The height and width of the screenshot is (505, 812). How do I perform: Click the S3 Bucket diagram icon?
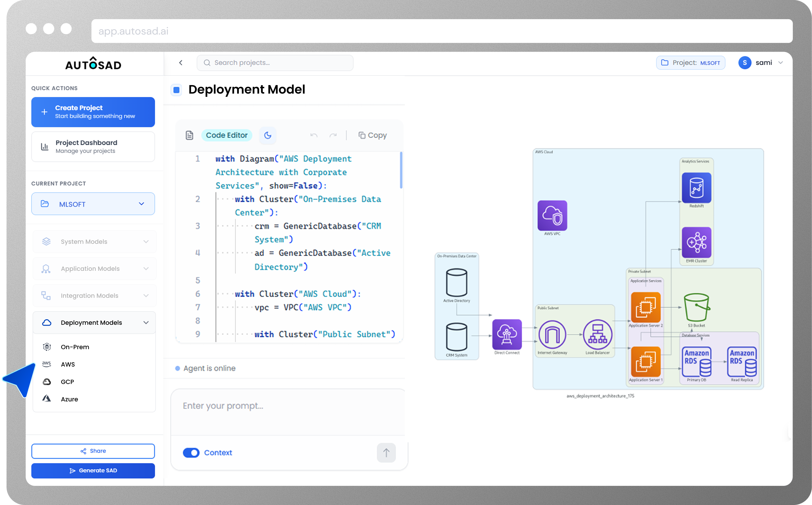point(696,307)
